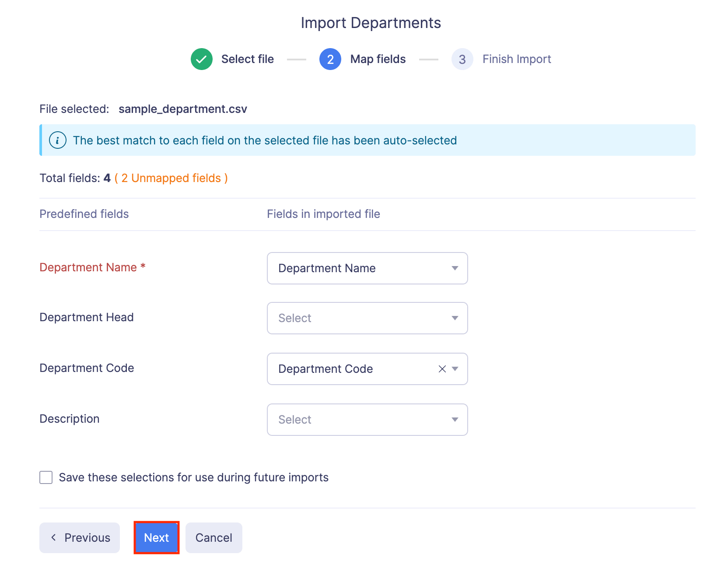Screen dimensions: 728x561
Task: Click the info icon in blue banner
Action: pos(58,140)
